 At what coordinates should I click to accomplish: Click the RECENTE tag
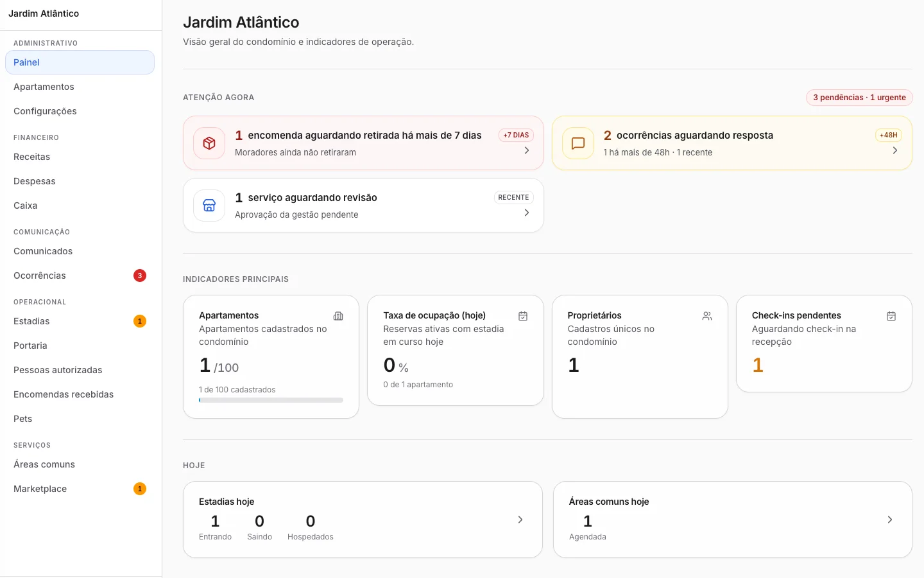513,198
